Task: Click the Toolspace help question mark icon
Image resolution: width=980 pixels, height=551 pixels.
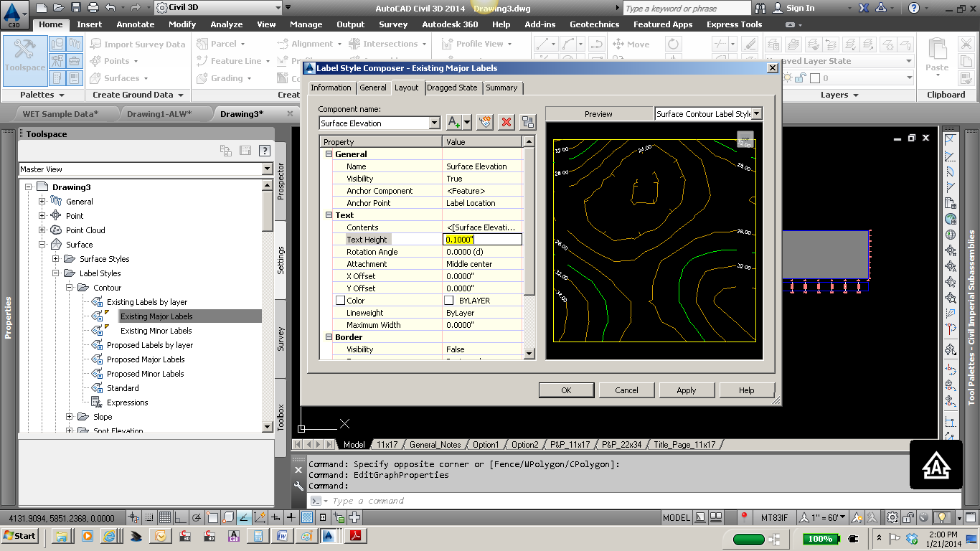Action: tap(265, 151)
